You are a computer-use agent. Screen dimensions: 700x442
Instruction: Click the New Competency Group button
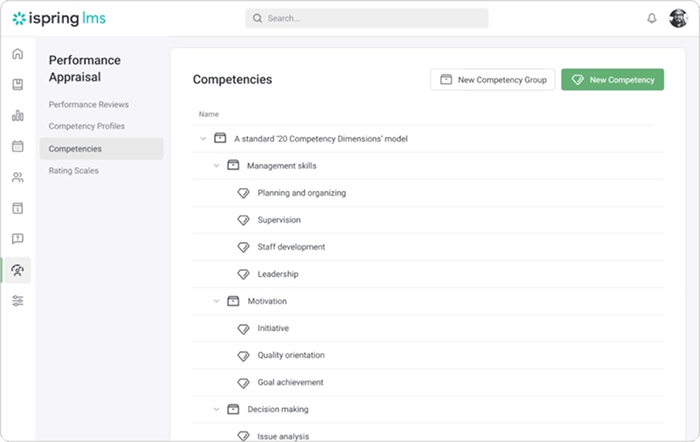point(492,79)
